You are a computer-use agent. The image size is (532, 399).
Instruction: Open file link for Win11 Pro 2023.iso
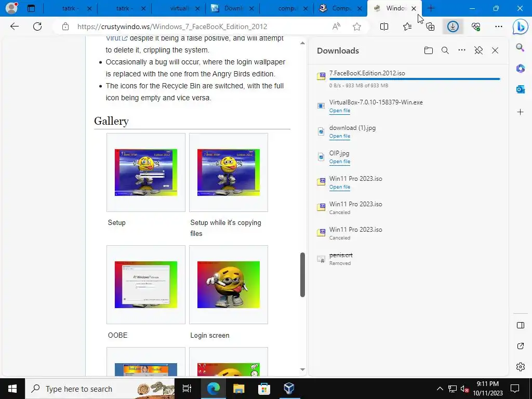[x=340, y=187]
